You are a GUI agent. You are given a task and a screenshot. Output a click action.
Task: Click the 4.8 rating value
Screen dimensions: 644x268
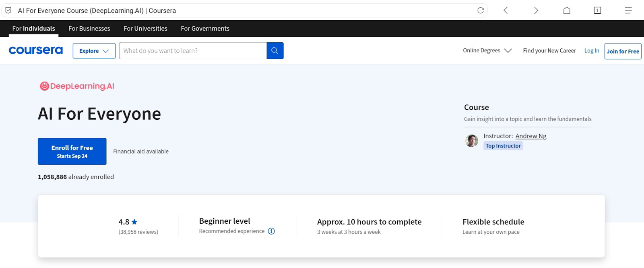coord(124,222)
